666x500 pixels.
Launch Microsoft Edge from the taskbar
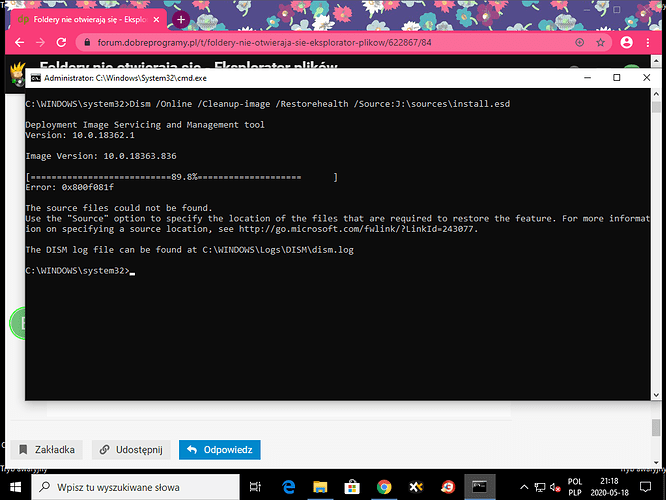click(288, 487)
